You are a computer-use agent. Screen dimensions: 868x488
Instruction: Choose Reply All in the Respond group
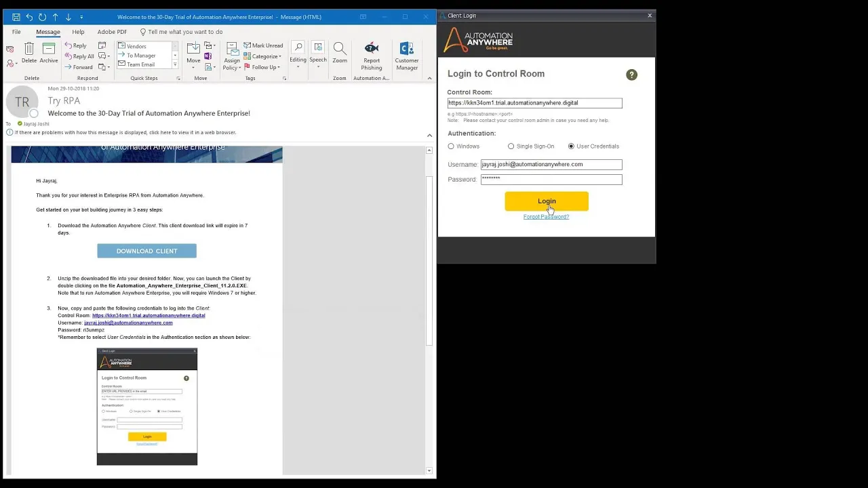(79, 56)
